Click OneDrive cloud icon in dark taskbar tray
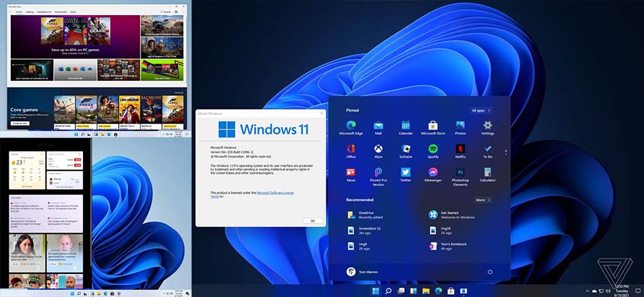 (x=595, y=292)
